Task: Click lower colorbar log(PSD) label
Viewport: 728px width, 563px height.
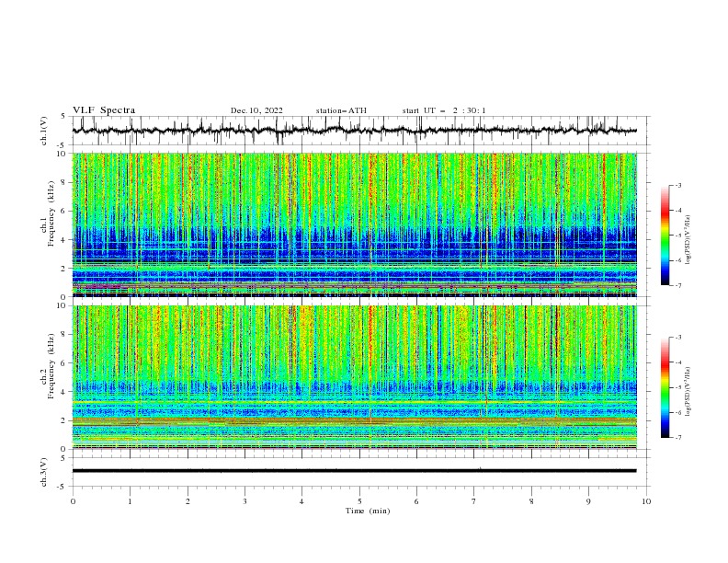Action: (688, 392)
